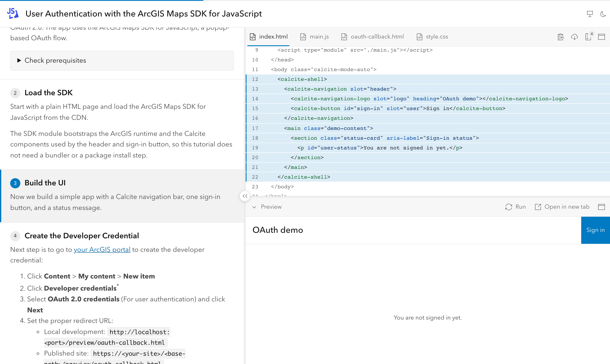Select step 3 Build the UI heading
610x364 pixels.
click(x=45, y=183)
